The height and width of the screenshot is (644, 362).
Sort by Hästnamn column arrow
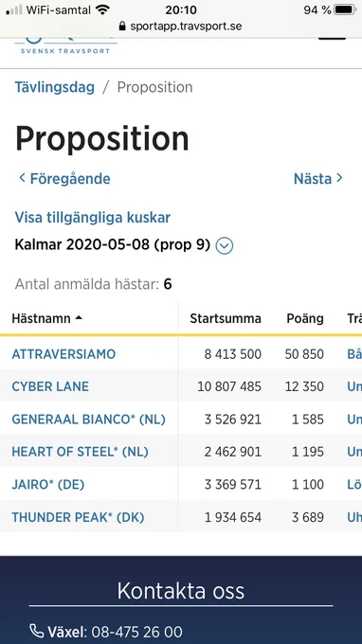pos(79,318)
